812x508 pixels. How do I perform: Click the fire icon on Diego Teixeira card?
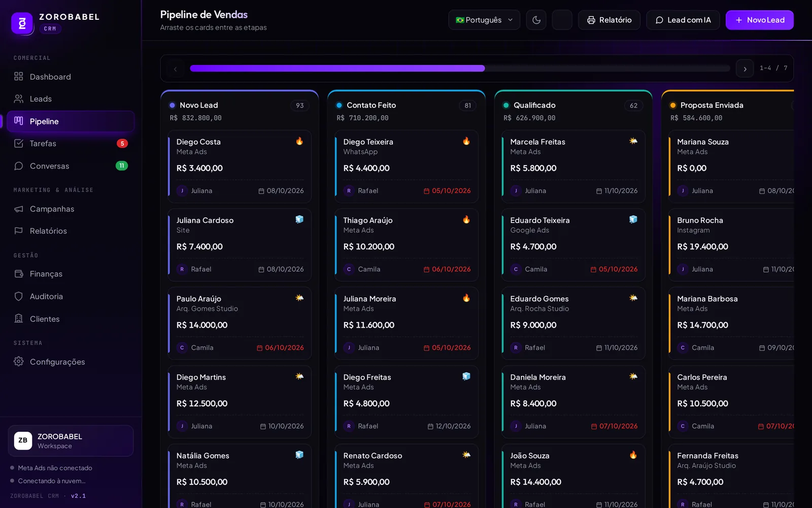pyautogui.click(x=466, y=141)
